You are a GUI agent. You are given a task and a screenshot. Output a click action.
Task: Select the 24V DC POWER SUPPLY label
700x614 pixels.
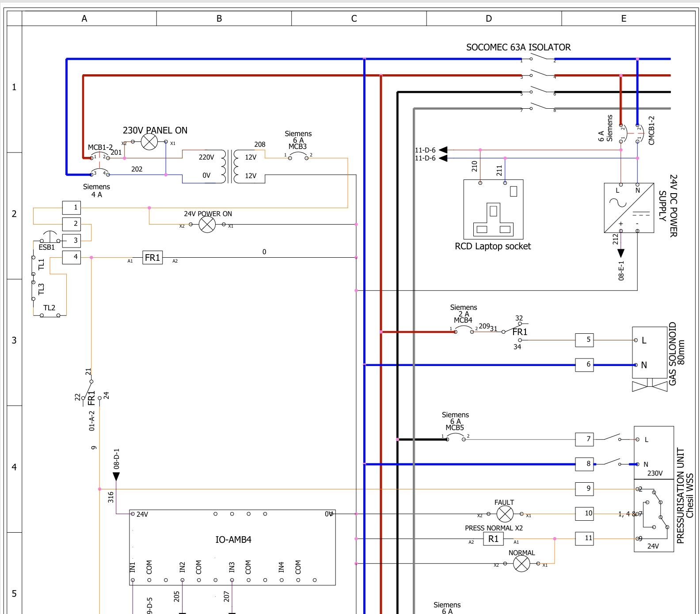coord(668,206)
